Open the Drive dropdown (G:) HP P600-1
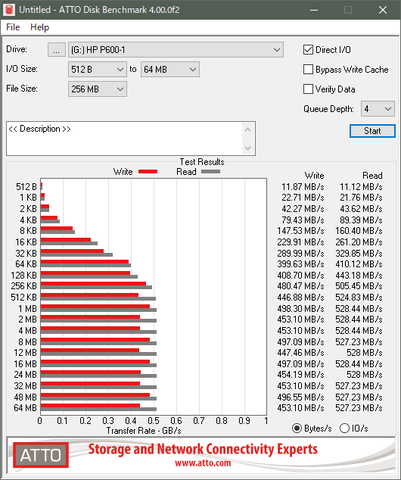Screen dimensions: 401x480 [x=176, y=50]
